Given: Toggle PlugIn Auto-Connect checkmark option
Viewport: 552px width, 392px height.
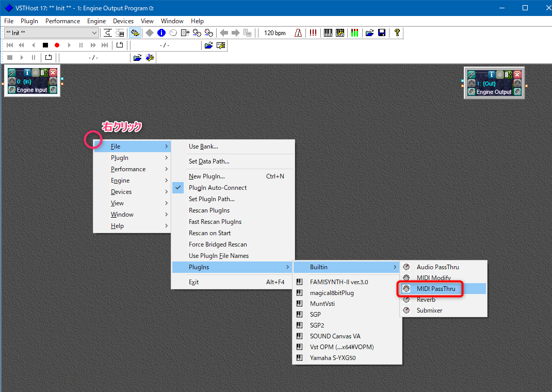Looking at the screenshot, I should [233, 188].
